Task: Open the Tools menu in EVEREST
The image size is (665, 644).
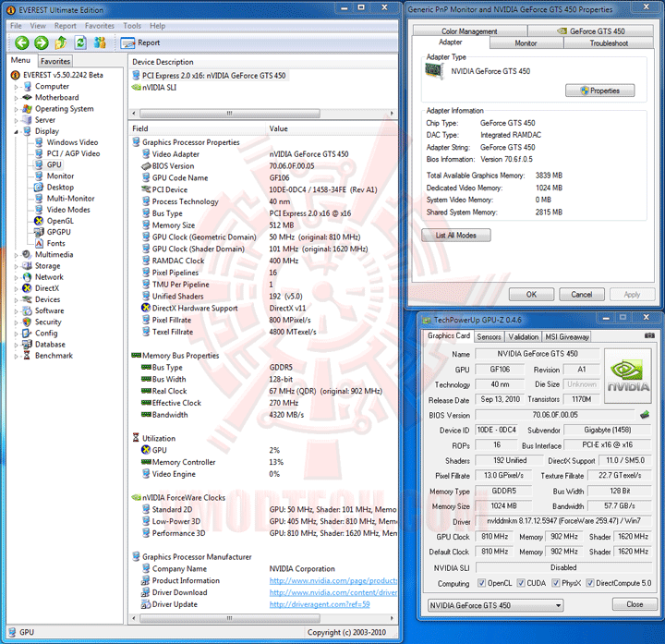Action: pyautogui.click(x=132, y=26)
